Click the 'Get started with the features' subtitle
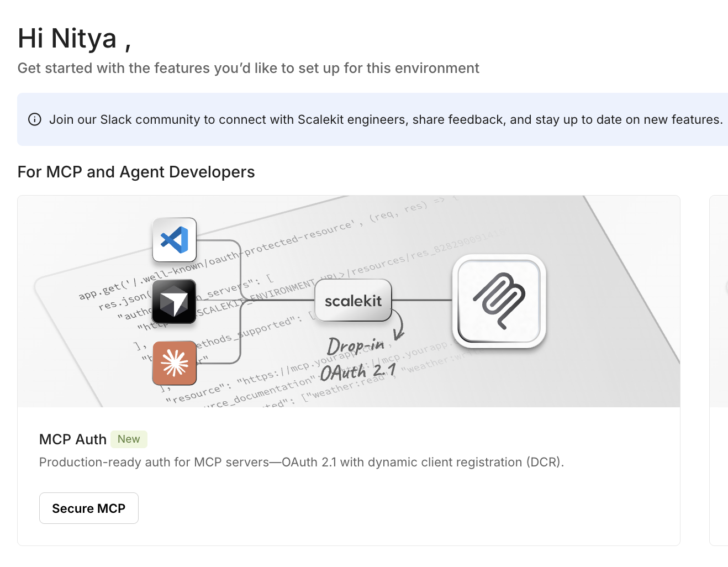728x567 pixels. [x=249, y=68]
